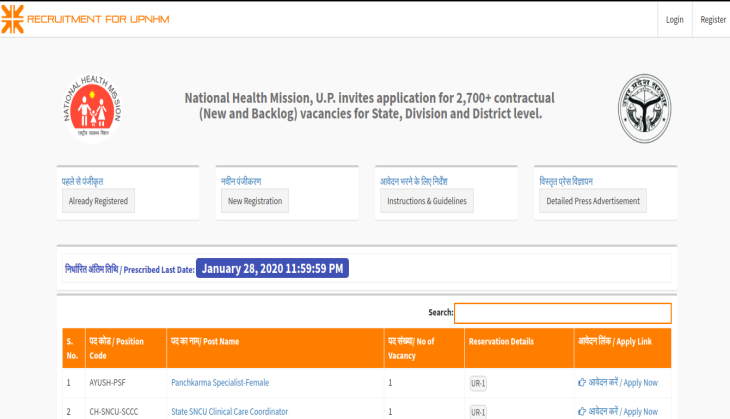This screenshot has height=419, width=730.
Task: Click UR-1 badge for Panchkarma Specialist row
Action: coord(478,384)
